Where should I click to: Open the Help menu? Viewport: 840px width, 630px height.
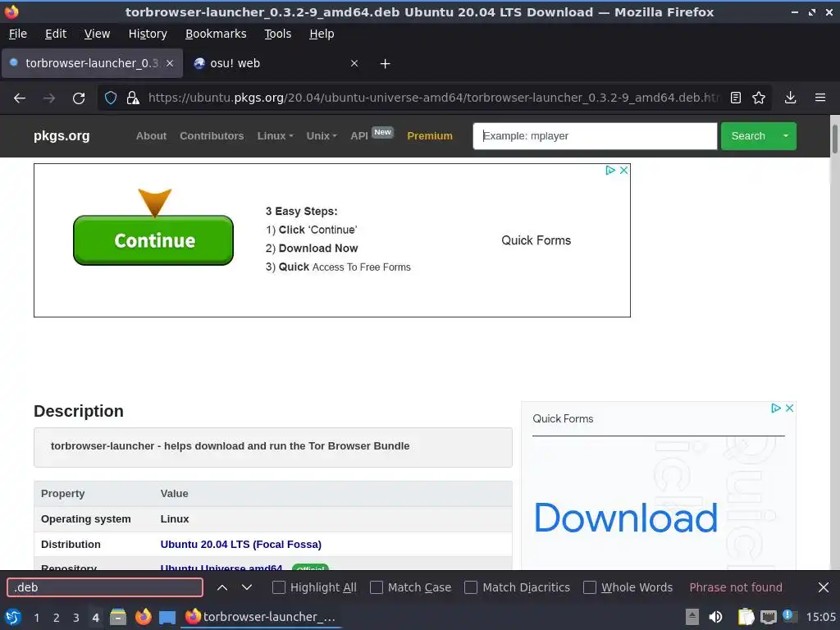tap(322, 34)
